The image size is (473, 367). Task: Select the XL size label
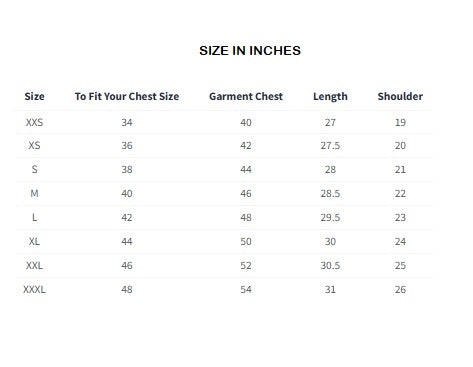click(34, 241)
